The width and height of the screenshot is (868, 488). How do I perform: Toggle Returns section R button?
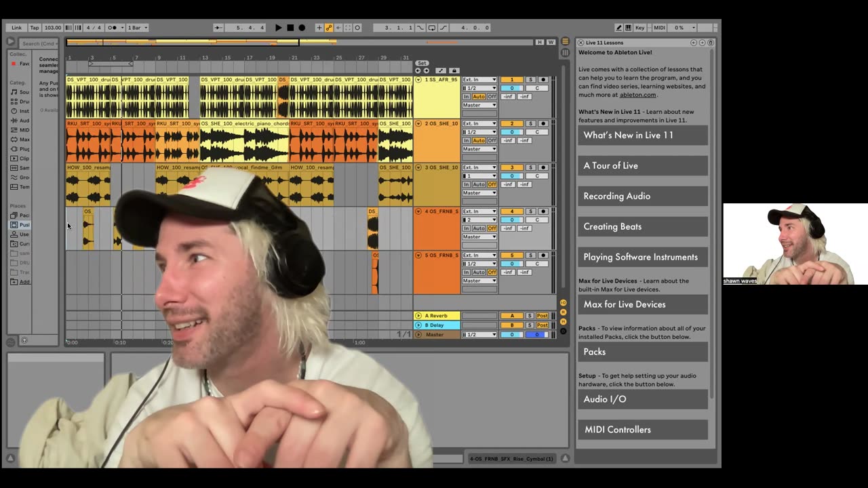point(563,312)
